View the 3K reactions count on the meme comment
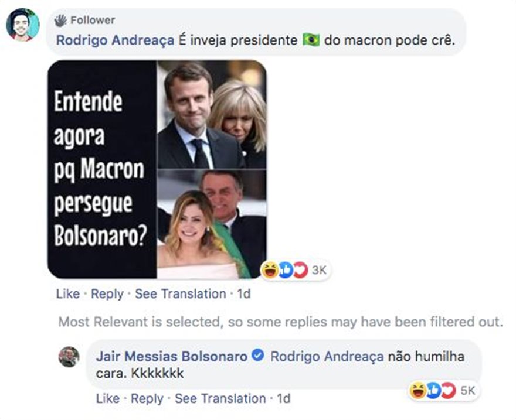 click(x=318, y=269)
